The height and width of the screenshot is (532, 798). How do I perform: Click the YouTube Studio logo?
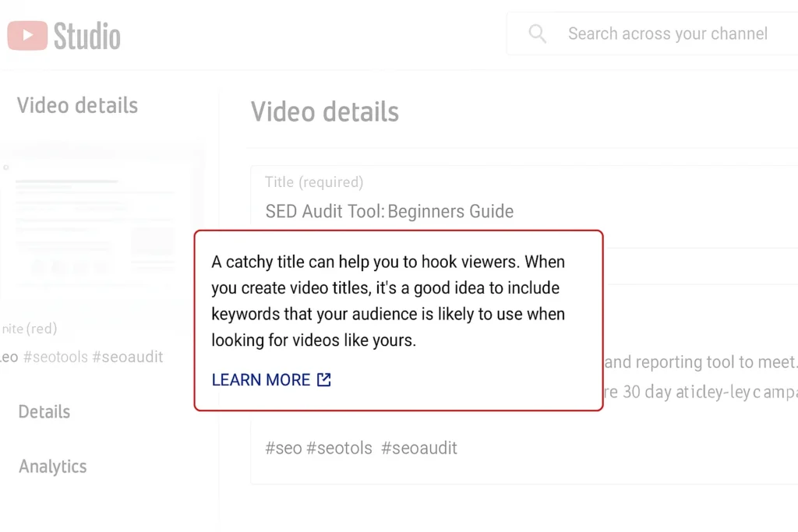coord(64,36)
